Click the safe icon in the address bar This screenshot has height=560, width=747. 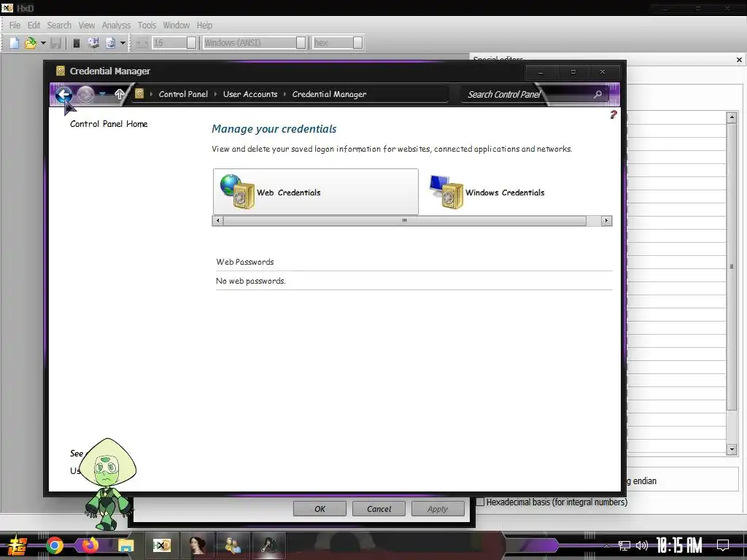tap(139, 93)
